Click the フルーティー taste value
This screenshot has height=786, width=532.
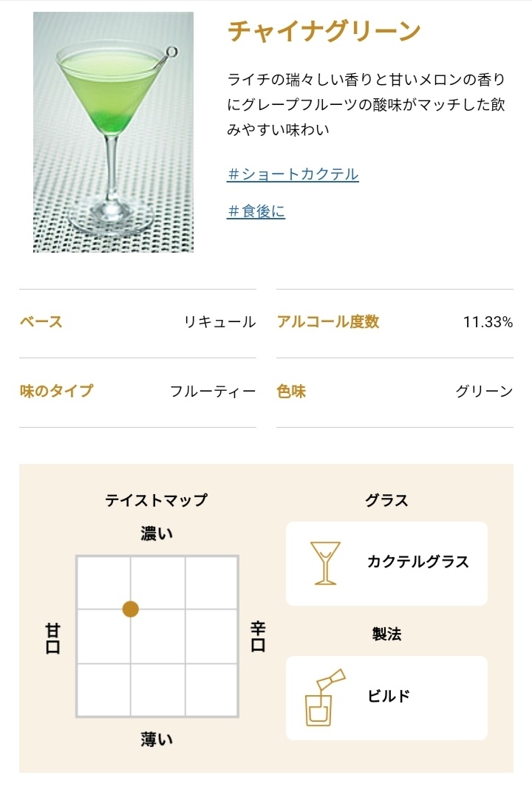(x=213, y=391)
